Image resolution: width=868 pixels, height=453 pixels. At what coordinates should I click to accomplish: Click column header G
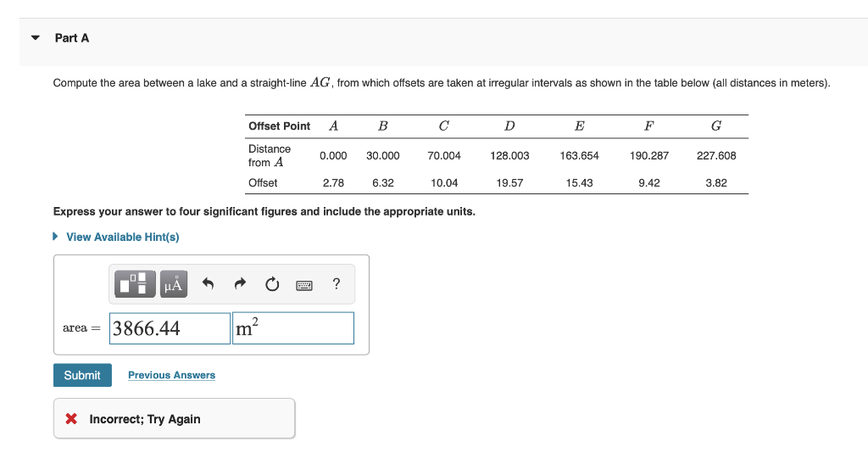coord(716,126)
